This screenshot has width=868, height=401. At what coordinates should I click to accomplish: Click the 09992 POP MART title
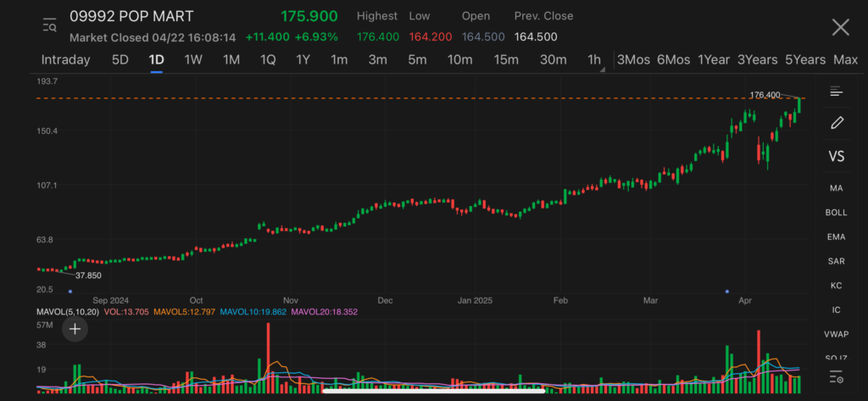131,17
